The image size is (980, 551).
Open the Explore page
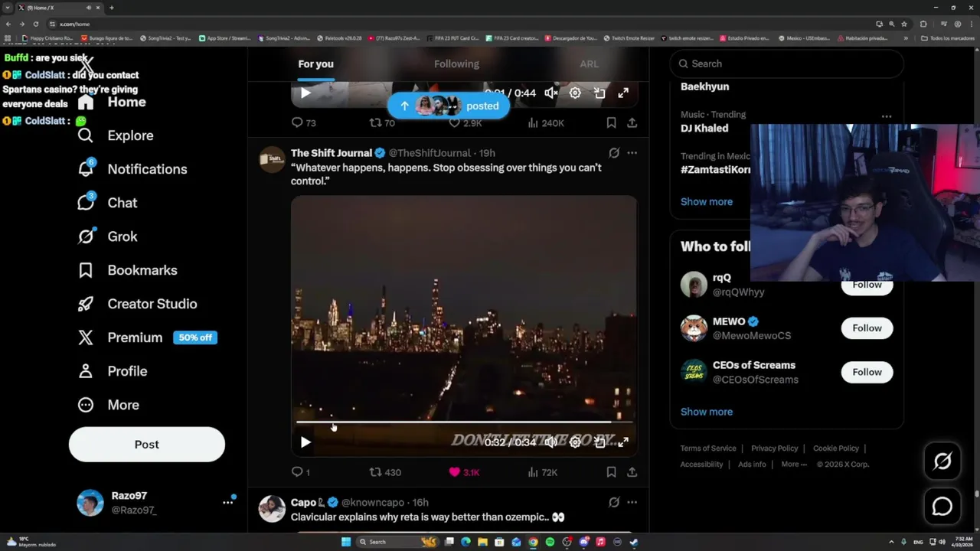[x=116, y=135]
